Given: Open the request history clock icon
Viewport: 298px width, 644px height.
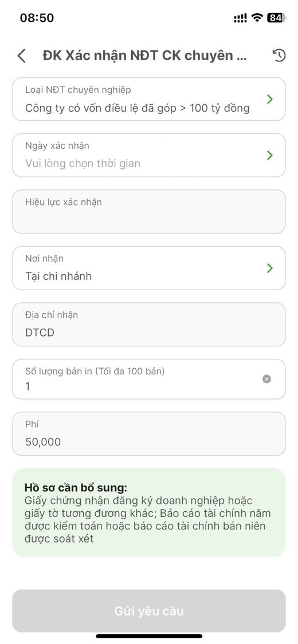Looking at the screenshot, I should click(279, 56).
